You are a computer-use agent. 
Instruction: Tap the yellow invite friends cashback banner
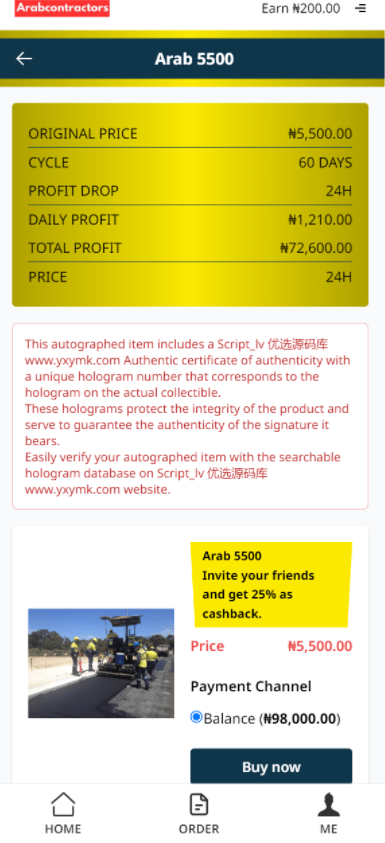pyautogui.click(x=271, y=584)
